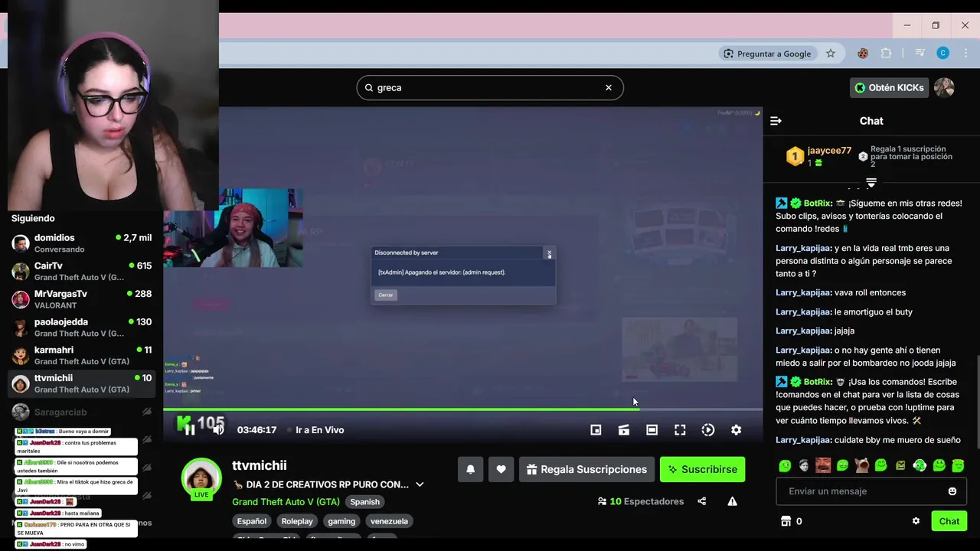
Task: Share the stream
Action: point(701,501)
